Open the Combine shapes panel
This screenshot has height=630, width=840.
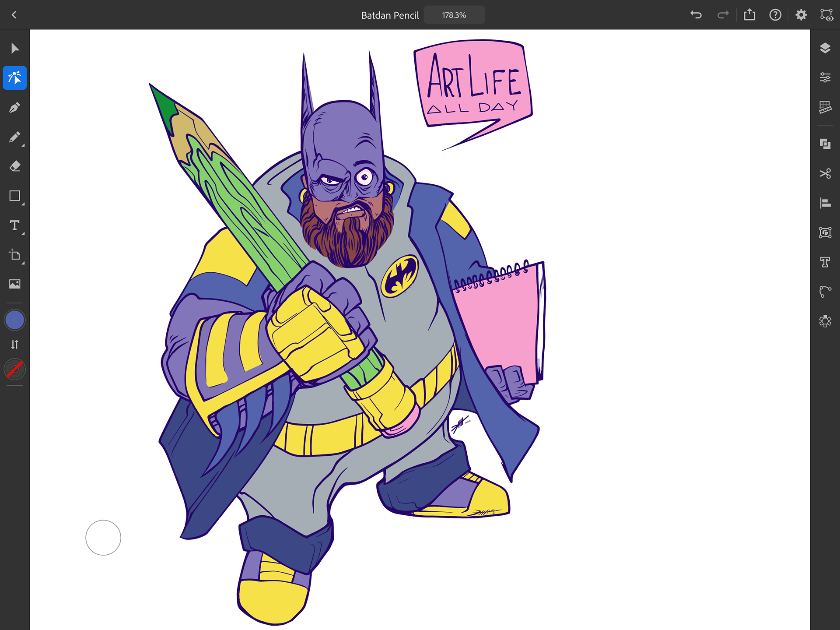tap(825, 144)
